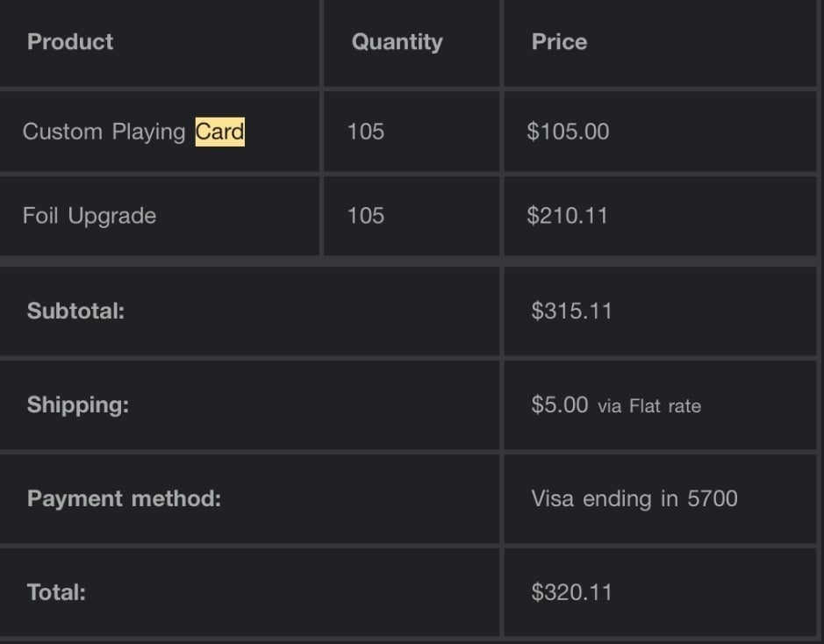Click the $210.11 price cell
Viewport: 824px width, 644px height.
coord(568,216)
